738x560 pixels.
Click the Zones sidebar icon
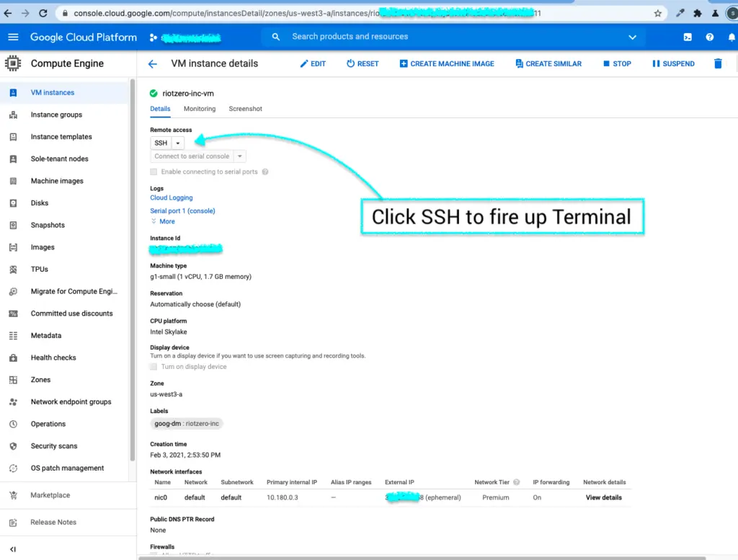coord(13,381)
